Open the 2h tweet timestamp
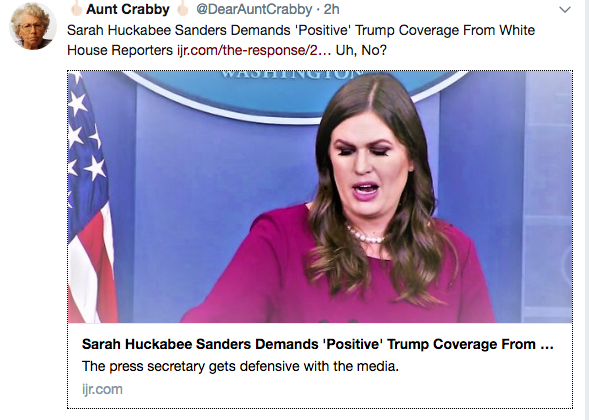 (x=331, y=9)
